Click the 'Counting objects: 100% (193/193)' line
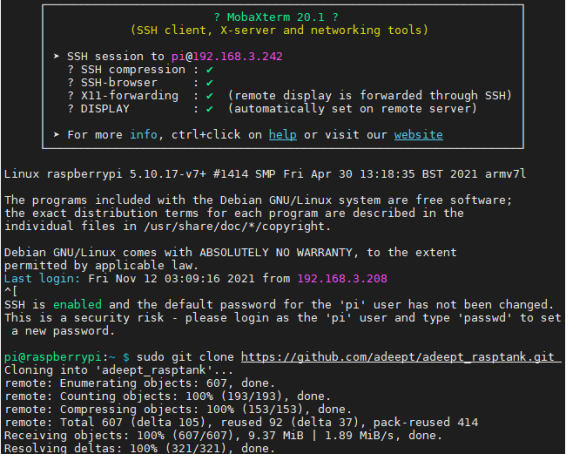The width and height of the screenshot is (566, 454). (167, 396)
